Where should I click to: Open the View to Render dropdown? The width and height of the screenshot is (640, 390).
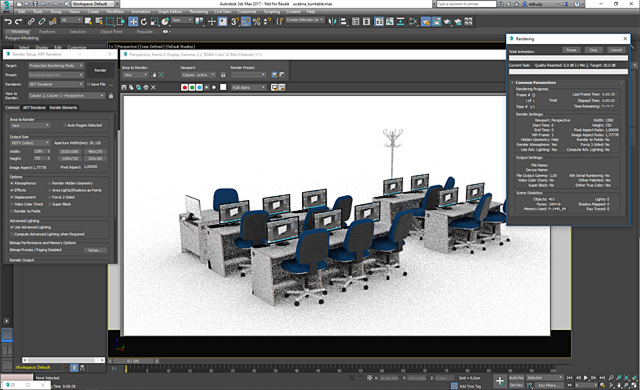(67, 95)
